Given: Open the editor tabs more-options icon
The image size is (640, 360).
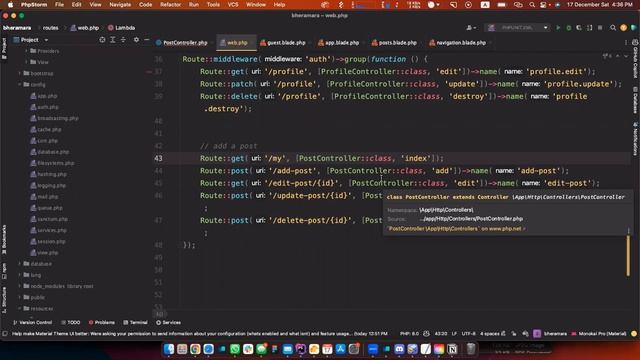Looking at the screenshot, I should pyautogui.click(x=626, y=42).
